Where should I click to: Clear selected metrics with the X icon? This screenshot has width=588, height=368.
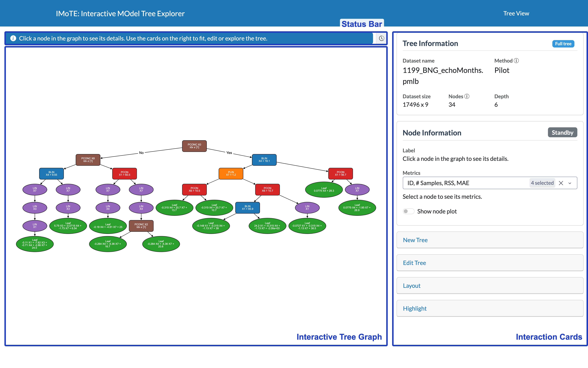561,183
